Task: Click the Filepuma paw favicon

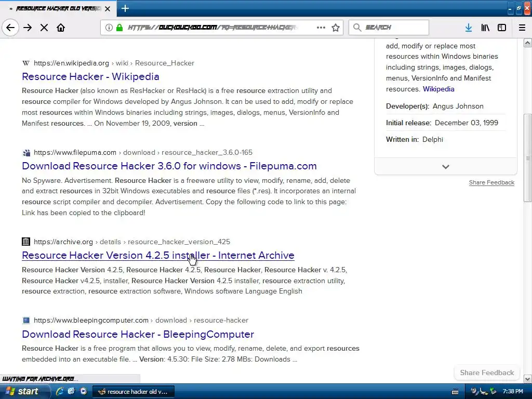Action: (26, 153)
